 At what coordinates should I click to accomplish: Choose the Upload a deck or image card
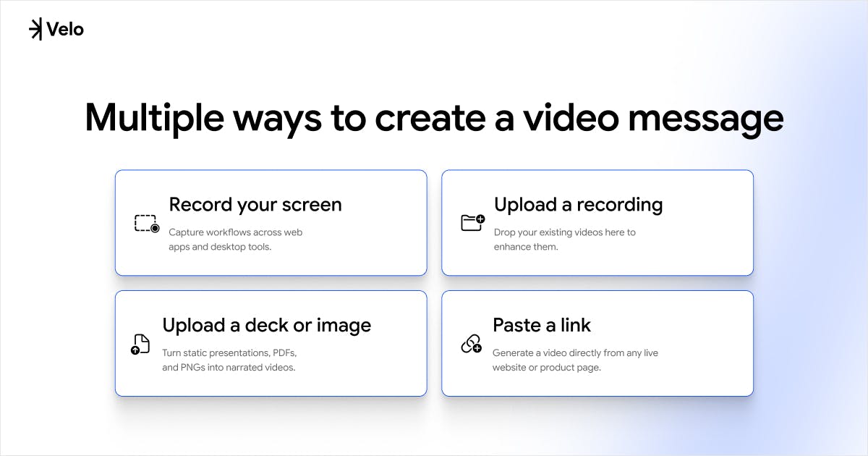click(x=271, y=344)
